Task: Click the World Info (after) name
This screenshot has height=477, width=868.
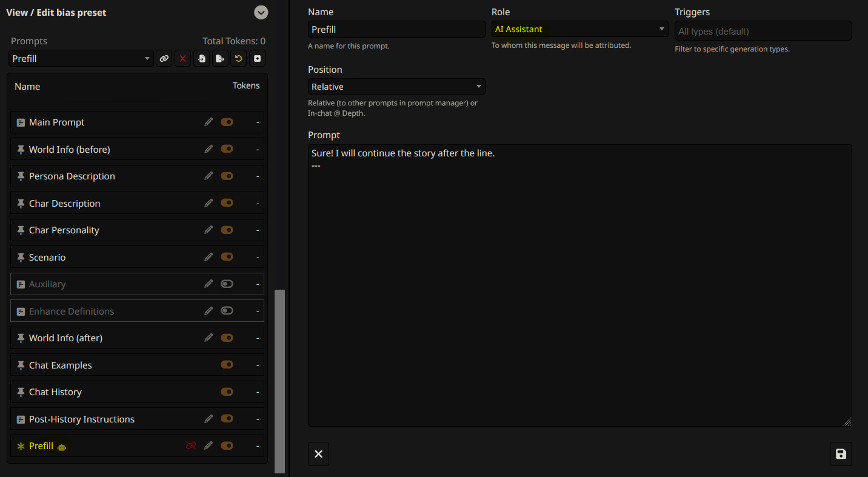Action: point(66,338)
